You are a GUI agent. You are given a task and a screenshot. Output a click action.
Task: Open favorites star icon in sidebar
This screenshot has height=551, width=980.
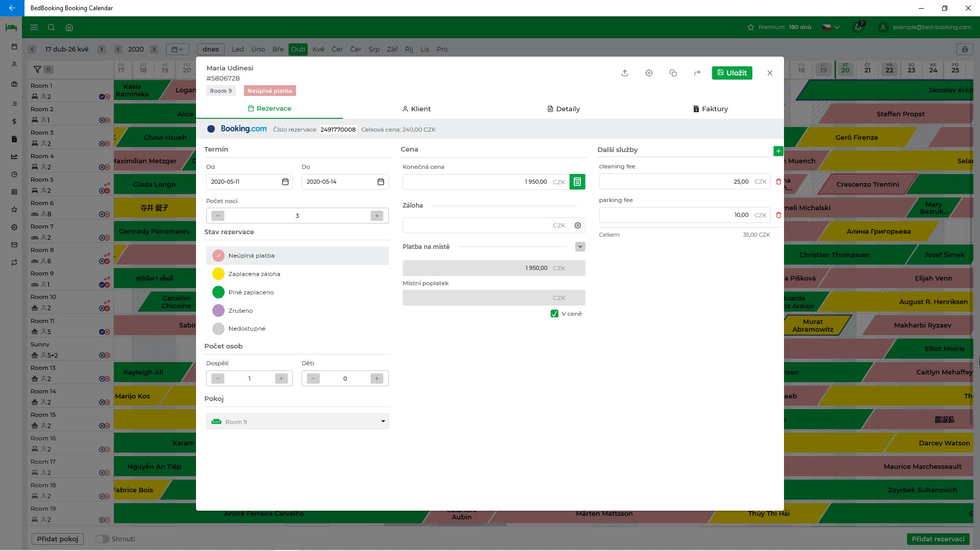(14, 210)
